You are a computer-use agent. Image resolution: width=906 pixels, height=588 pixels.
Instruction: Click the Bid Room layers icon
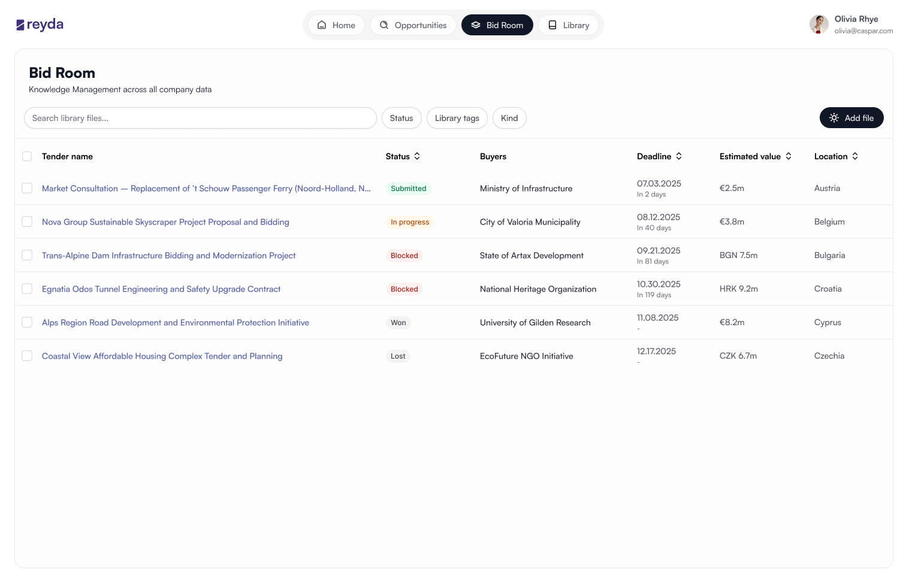point(476,25)
